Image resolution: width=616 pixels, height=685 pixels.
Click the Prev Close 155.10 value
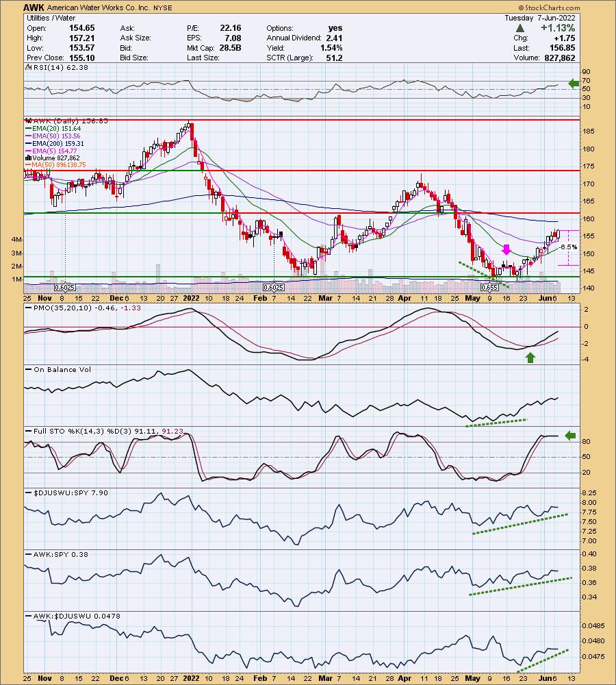pos(81,58)
